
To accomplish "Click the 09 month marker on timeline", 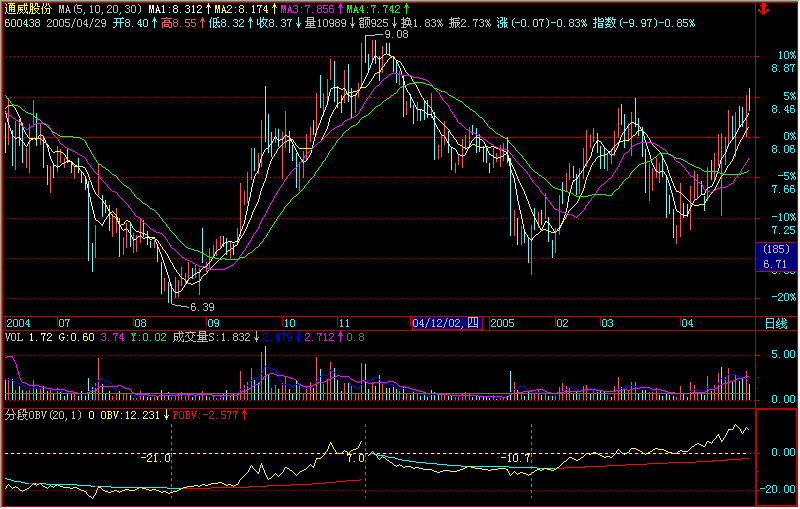I will click(213, 323).
